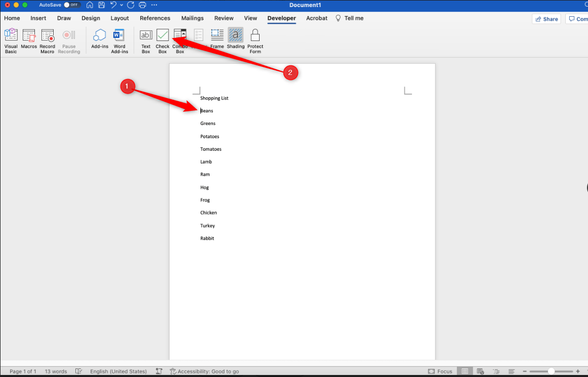Click the Share button
Screen dimensions: 588x377
(x=547, y=18)
